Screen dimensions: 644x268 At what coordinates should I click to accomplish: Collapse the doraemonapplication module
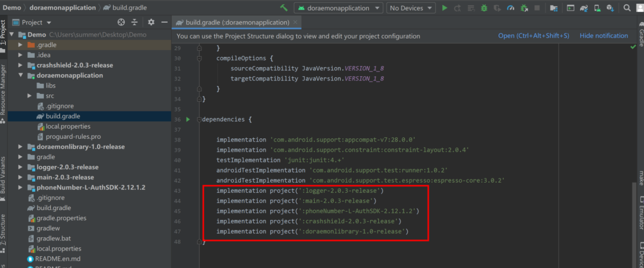(x=20, y=75)
